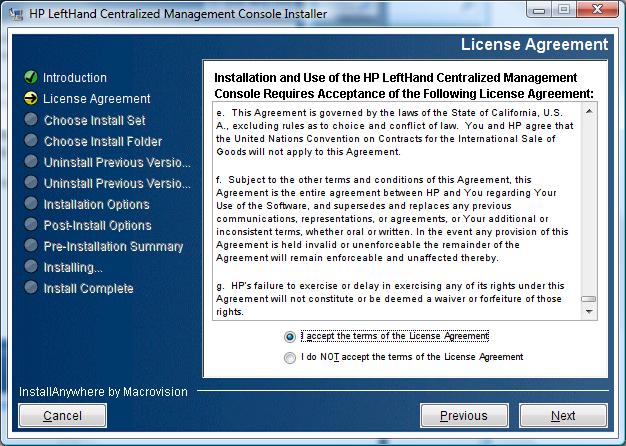Viewport: 626px width, 446px height.
Task: Click the license scrollbar thumb
Action: click(x=589, y=299)
